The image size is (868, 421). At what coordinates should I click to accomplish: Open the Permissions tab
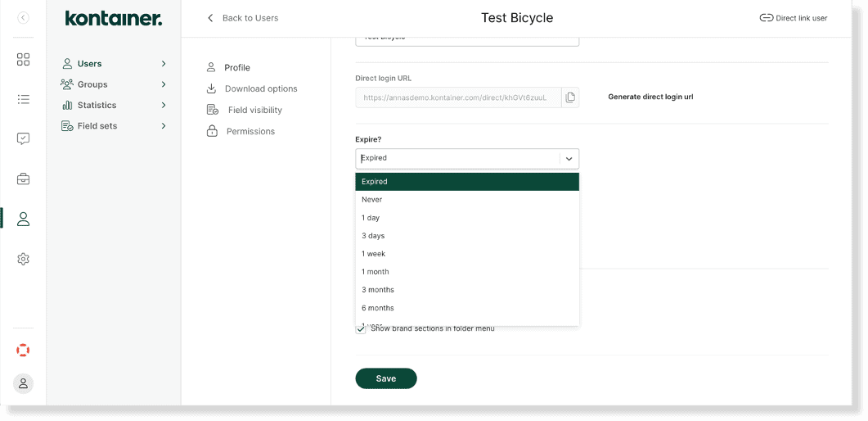[250, 131]
